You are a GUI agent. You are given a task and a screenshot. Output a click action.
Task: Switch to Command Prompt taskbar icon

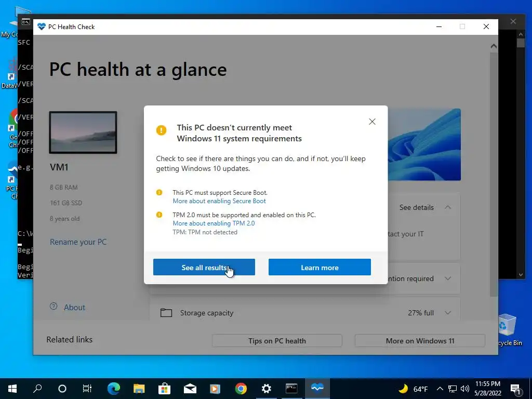pyautogui.click(x=291, y=389)
